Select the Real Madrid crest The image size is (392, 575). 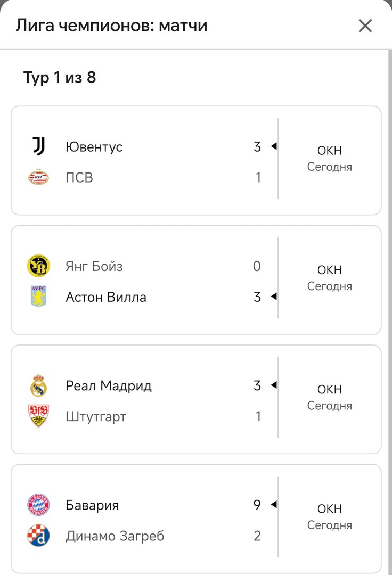tap(38, 385)
